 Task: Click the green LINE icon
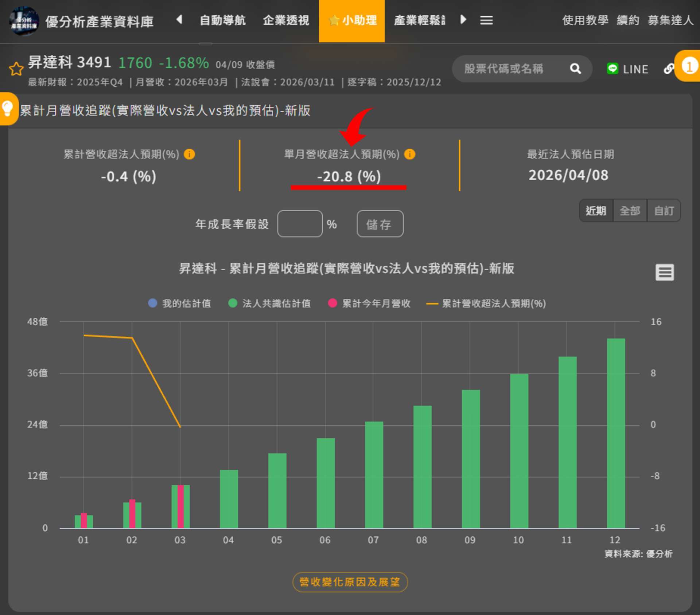coord(612,68)
